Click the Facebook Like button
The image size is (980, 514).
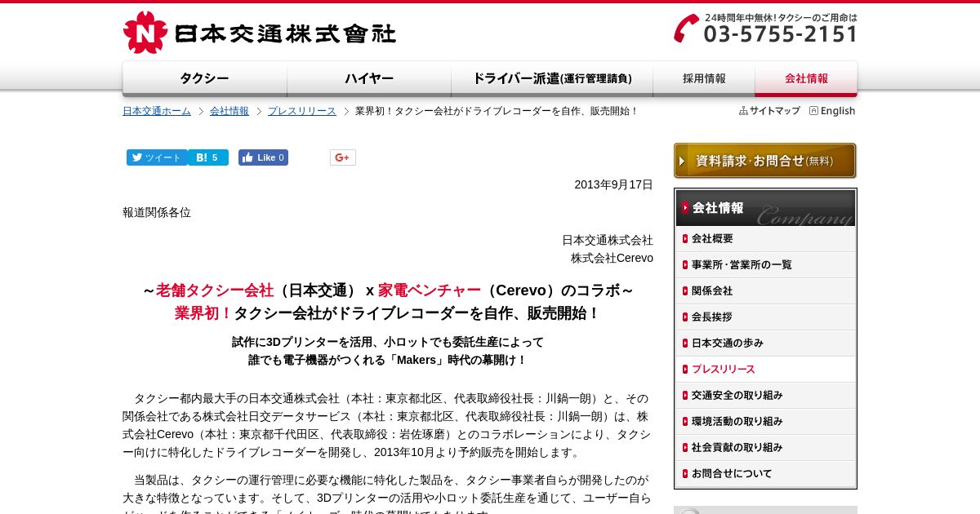pyautogui.click(x=263, y=157)
